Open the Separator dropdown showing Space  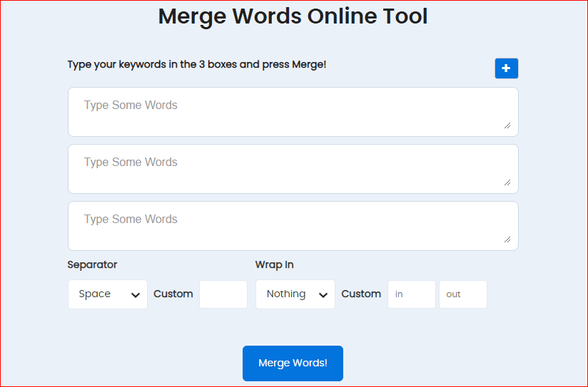tap(108, 294)
